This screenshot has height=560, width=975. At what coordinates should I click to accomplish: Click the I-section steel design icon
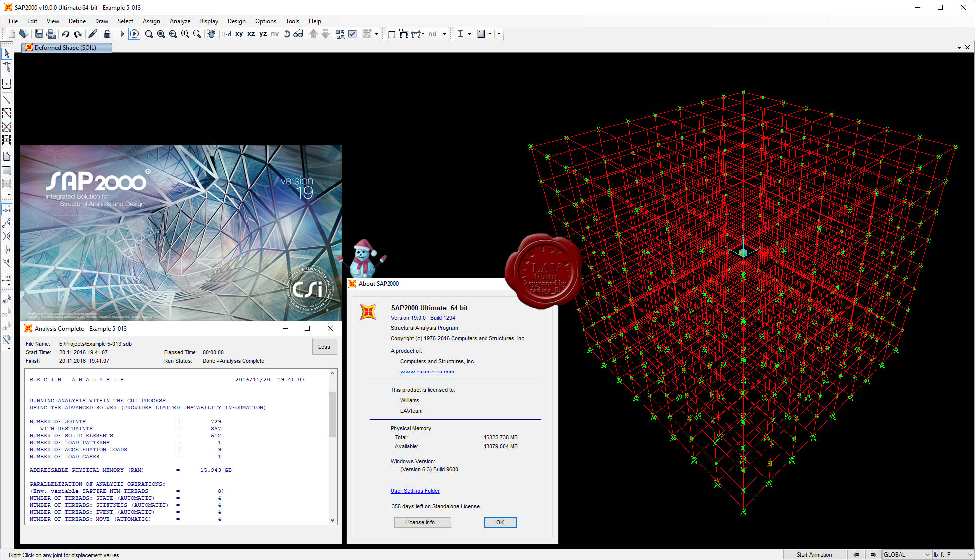[460, 34]
